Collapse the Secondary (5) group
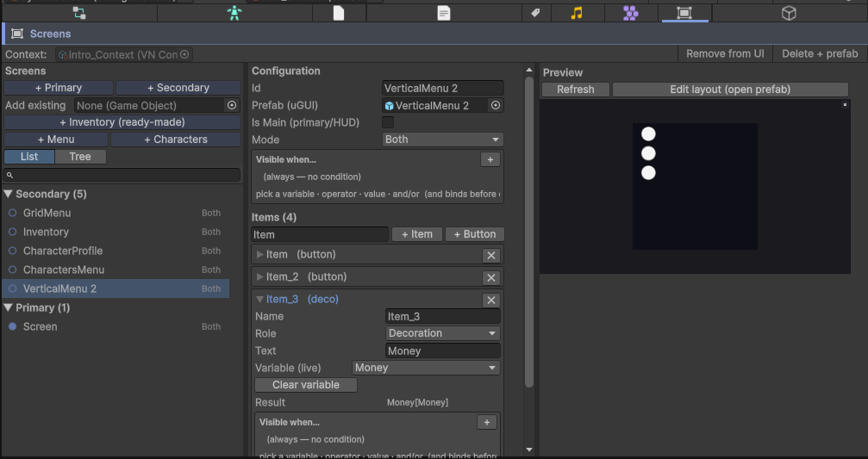Image resolution: width=868 pixels, height=459 pixels. tap(9, 194)
